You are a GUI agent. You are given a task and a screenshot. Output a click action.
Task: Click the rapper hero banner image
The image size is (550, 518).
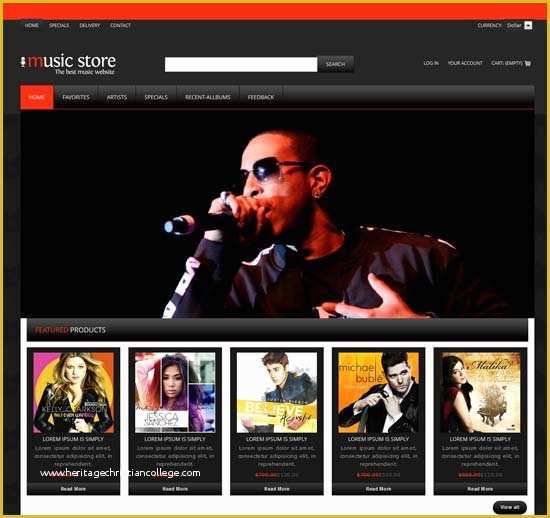coord(277,215)
